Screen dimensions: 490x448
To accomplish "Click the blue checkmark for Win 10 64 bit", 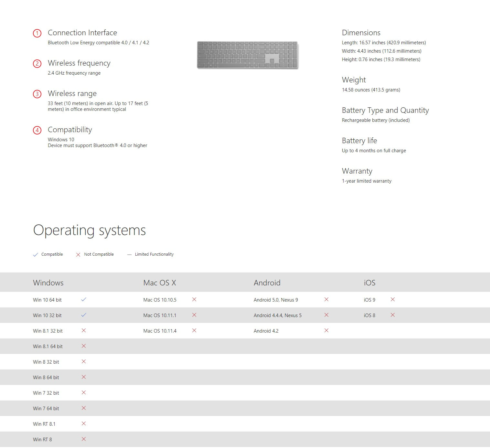I will [x=84, y=300].
